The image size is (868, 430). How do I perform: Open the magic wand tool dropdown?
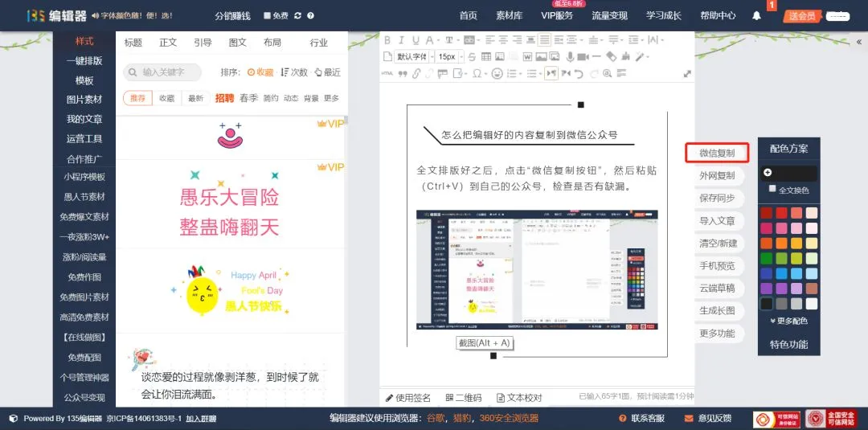[x=648, y=56]
